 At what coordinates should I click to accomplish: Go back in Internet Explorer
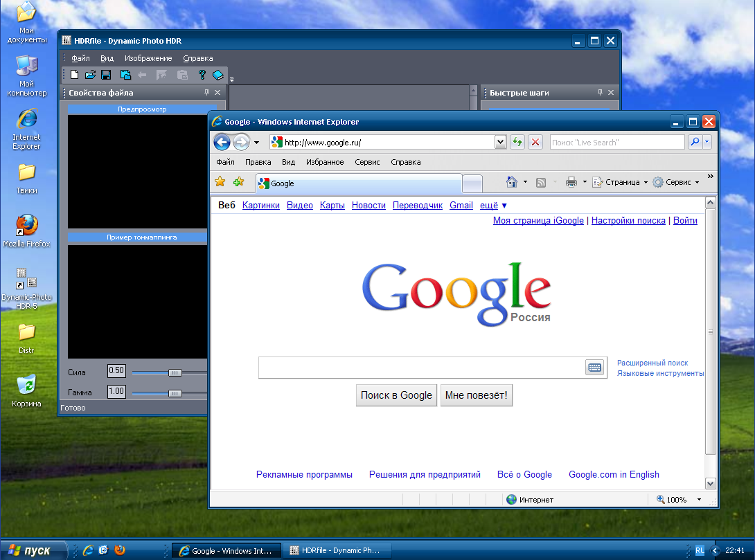(222, 142)
